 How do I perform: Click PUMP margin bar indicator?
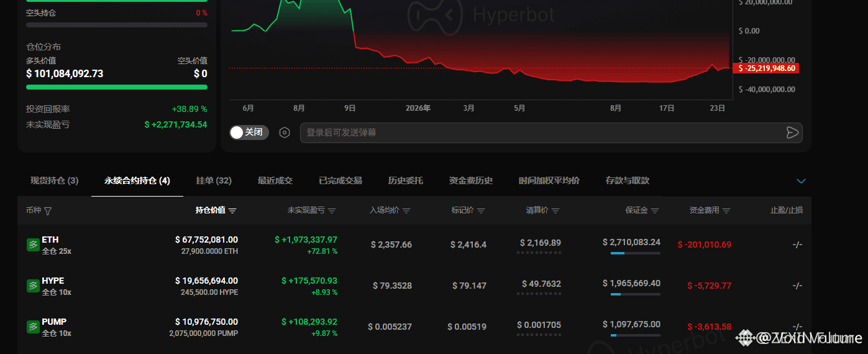tap(635, 335)
